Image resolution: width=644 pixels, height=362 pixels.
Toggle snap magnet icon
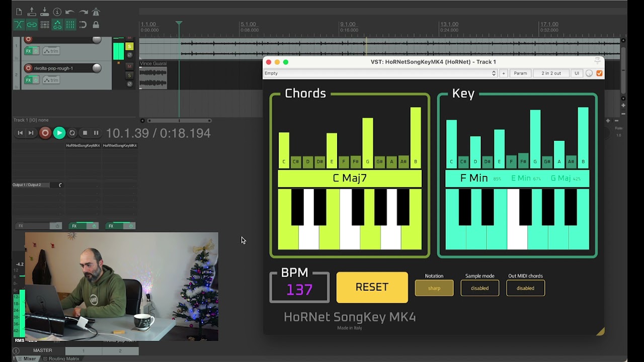point(83,25)
